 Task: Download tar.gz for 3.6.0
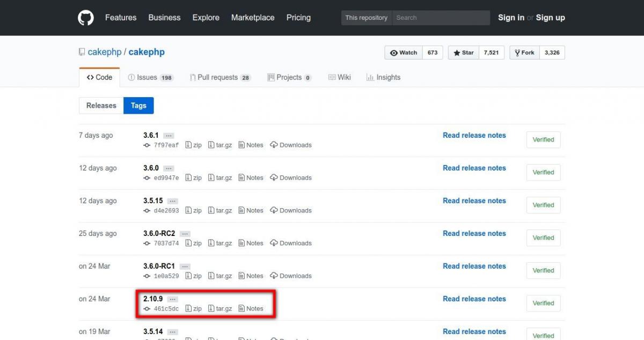tap(220, 178)
